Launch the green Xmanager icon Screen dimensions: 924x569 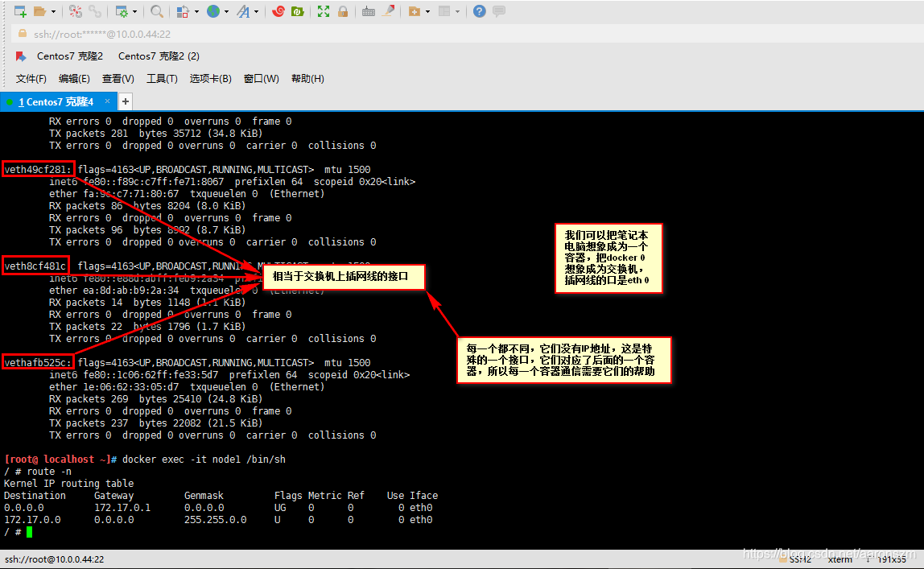coord(298,11)
